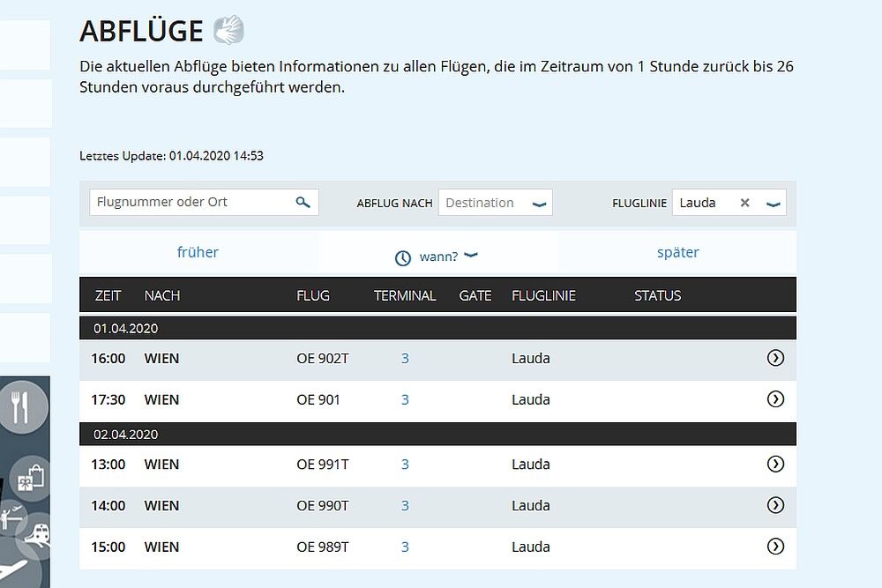This screenshot has width=882, height=588.
Task: Click Terminal 3 link for OE 990T
Action: click(x=405, y=505)
